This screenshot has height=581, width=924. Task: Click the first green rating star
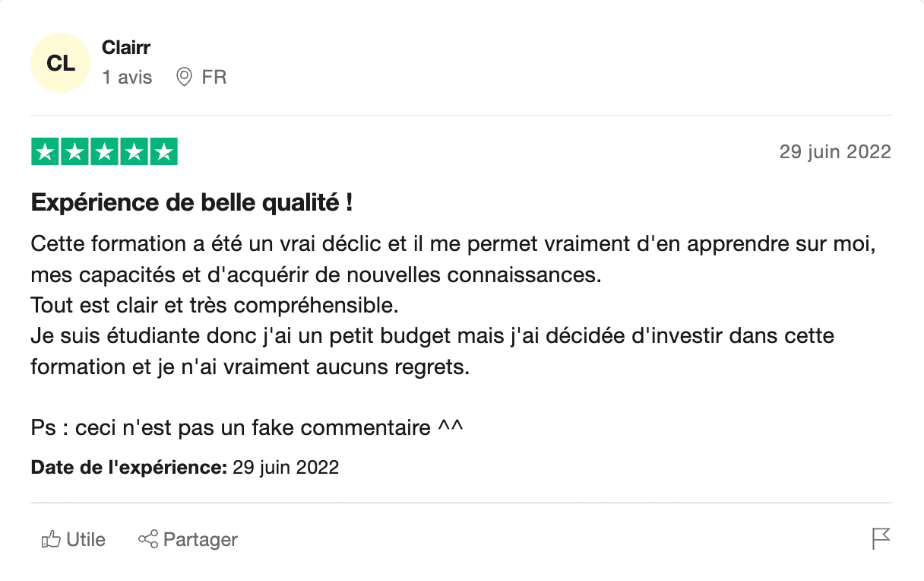point(46,152)
